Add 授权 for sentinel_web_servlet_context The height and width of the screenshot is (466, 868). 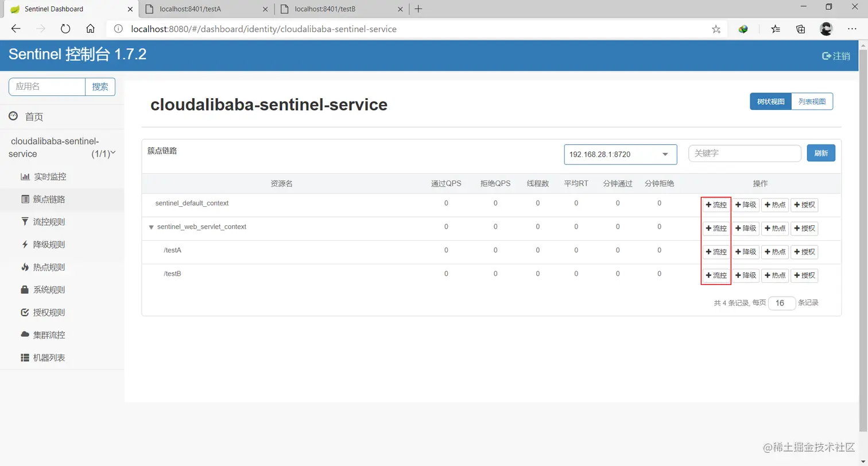coord(804,228)
